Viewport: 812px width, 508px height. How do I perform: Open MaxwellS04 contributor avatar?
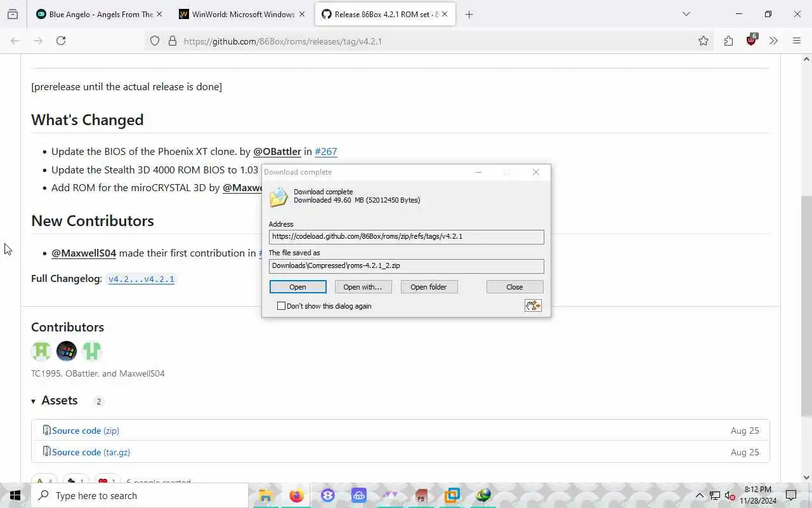92,351
